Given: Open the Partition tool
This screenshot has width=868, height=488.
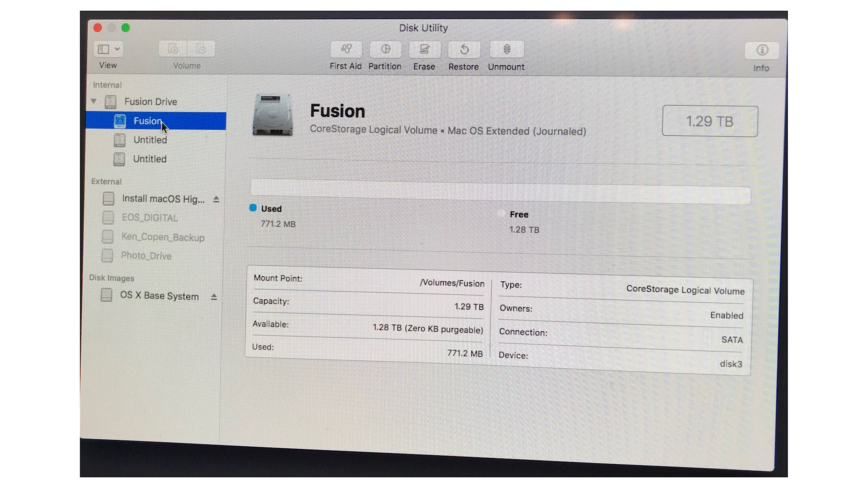Looking at the screenshot, I should coord(385,49).
